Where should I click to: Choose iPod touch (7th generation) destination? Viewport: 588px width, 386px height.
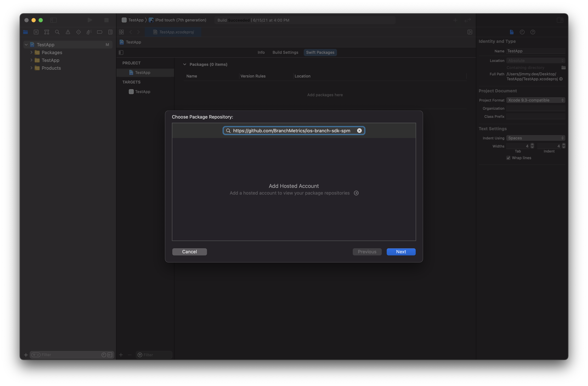click(x=177, y=20)
